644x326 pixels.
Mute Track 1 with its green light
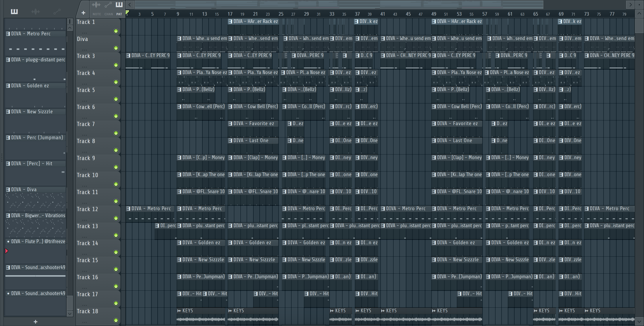tap(116, 31)
